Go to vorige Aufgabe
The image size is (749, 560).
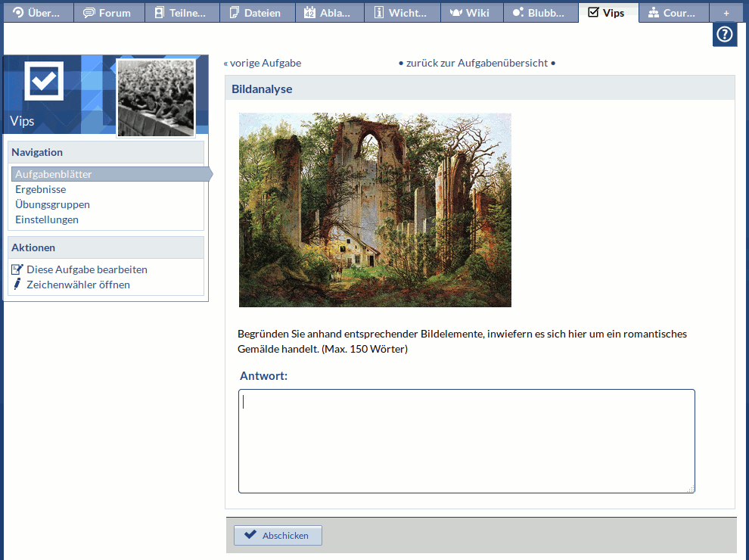pos(263,63)
